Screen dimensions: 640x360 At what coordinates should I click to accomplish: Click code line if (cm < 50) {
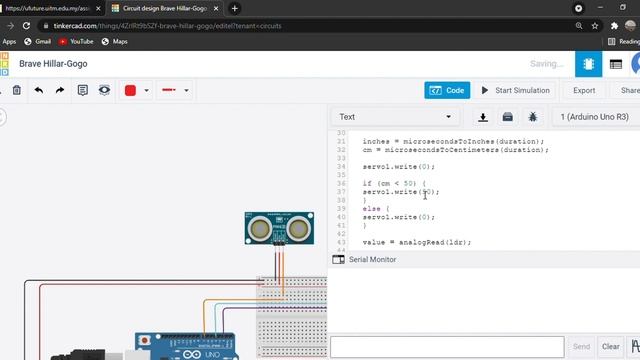pos(394,183)
